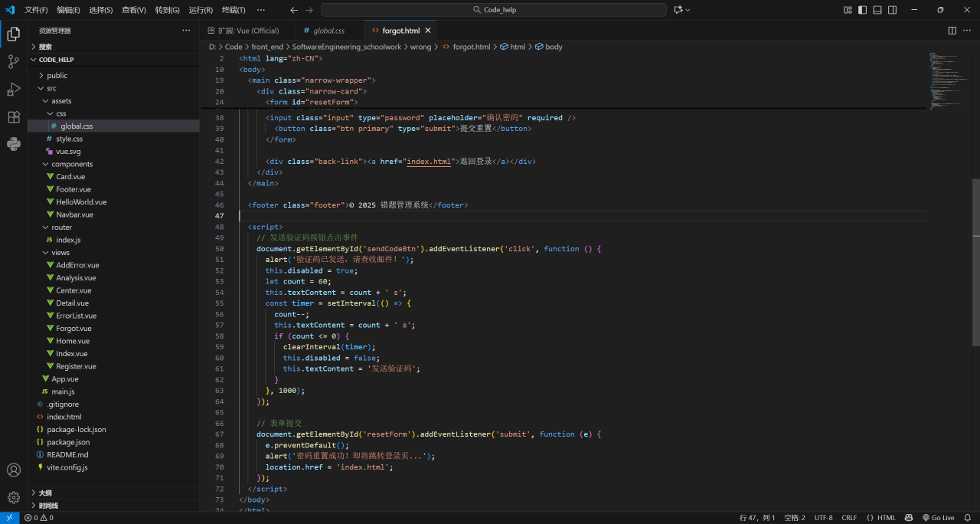
Task: Expand the 搜索 section in sidebar
Action: (x=113, y=47)
